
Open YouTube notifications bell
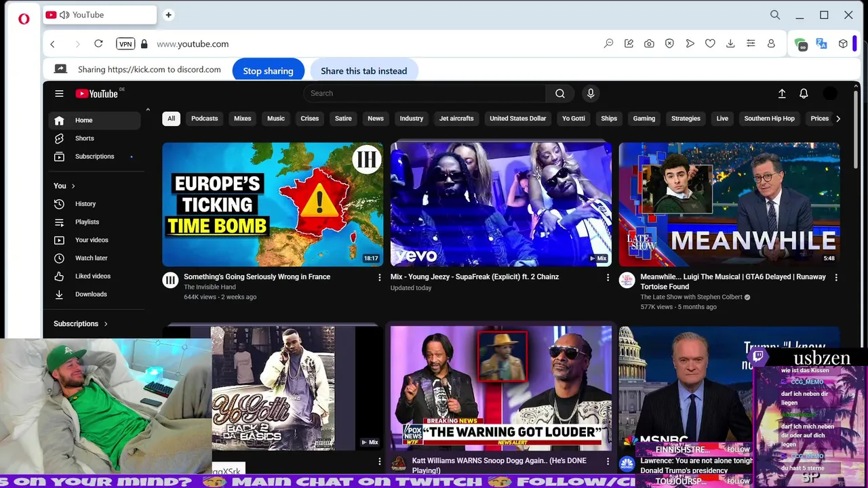[x=804, y=94]
